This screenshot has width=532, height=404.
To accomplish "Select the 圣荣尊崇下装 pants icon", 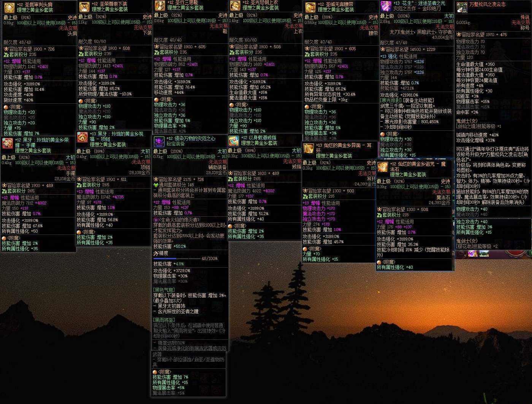I will click(x=84, y=7).
